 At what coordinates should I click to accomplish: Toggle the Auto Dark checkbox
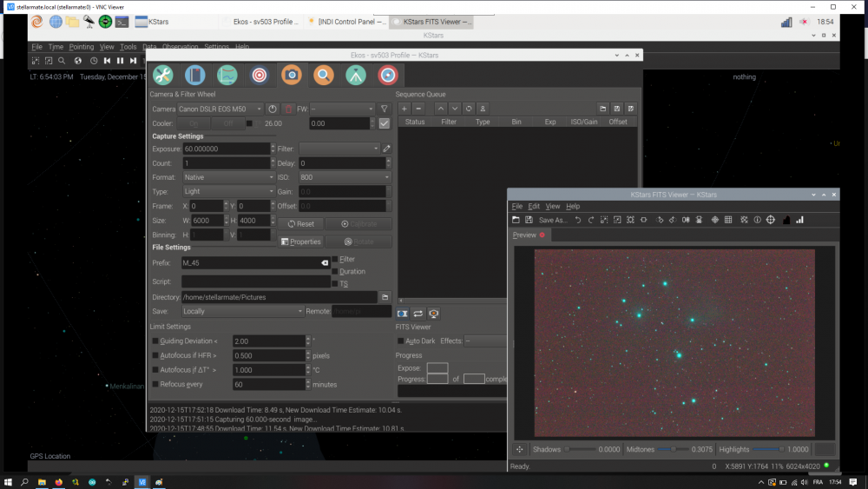coord(401,341)
